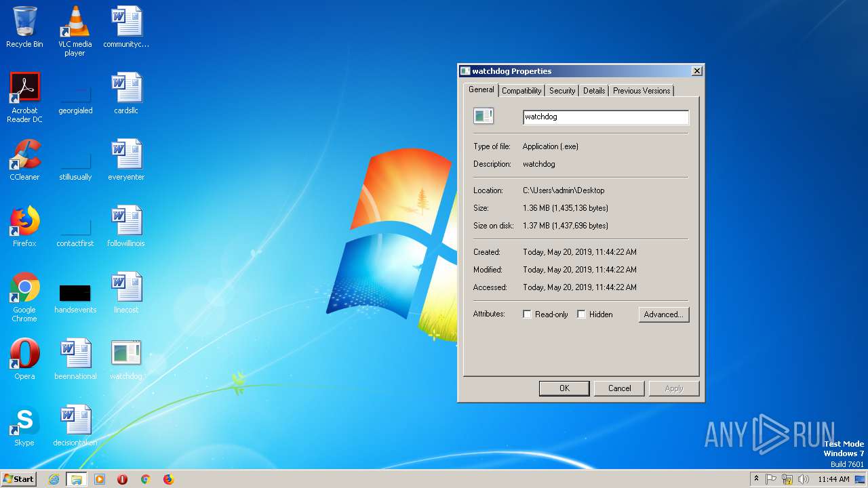
Task: Select the CCleaner desktop shortcut
Action: click(x=24, y=161)
